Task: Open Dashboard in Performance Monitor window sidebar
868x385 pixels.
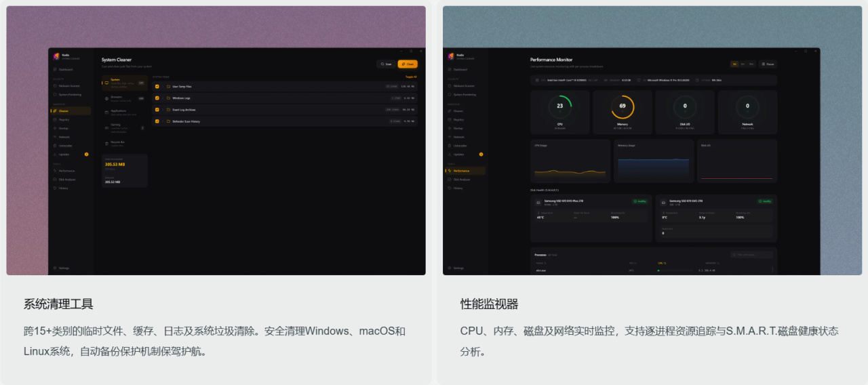Action: (x=465, y=69)
